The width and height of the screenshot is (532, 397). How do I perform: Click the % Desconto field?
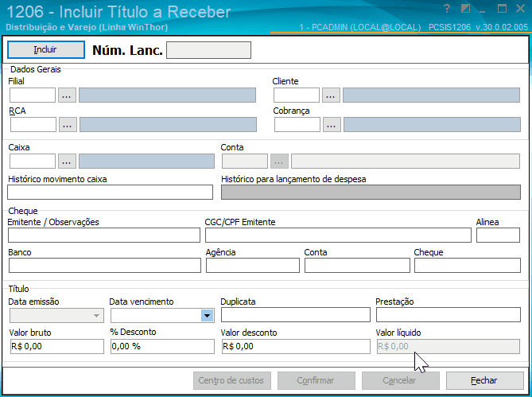coord(162,346)
